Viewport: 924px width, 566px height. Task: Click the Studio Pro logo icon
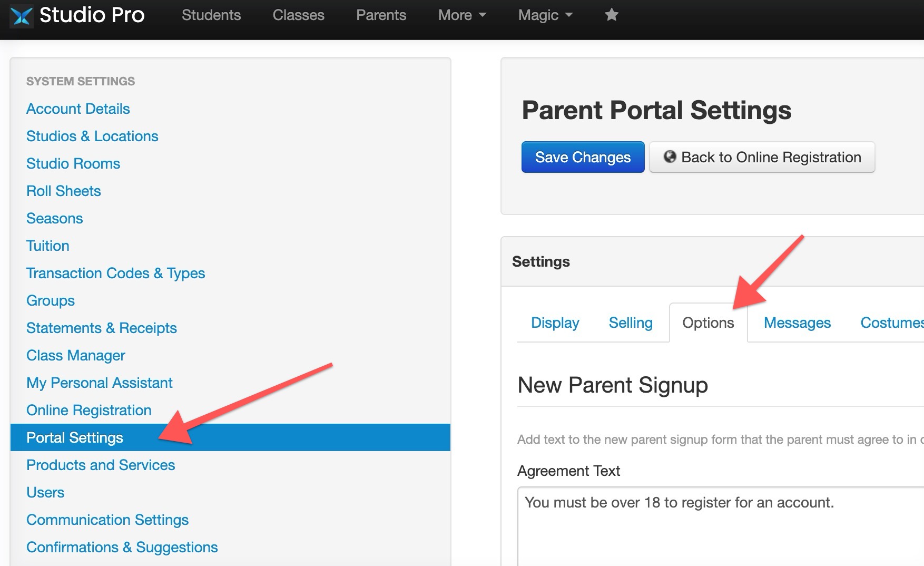coord(22,15)
